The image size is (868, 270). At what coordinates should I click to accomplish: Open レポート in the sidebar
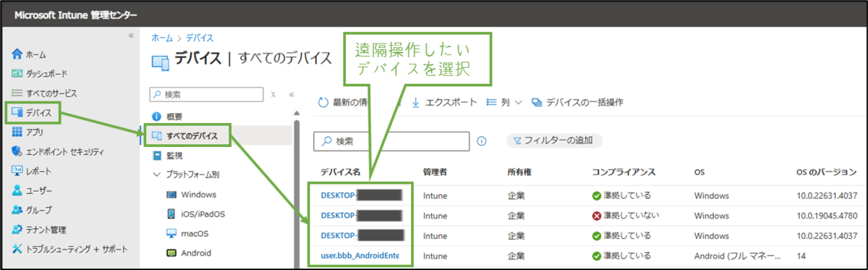39,172
